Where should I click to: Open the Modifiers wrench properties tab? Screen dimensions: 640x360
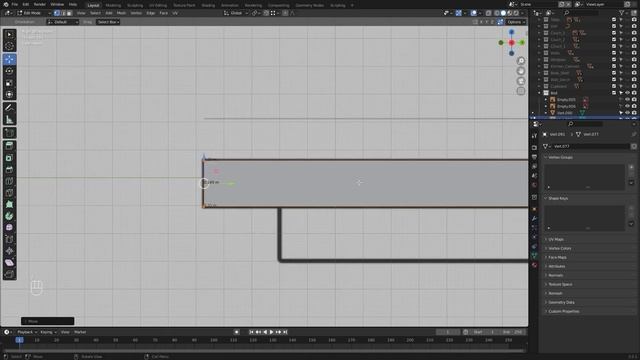(x=534, y=218)
